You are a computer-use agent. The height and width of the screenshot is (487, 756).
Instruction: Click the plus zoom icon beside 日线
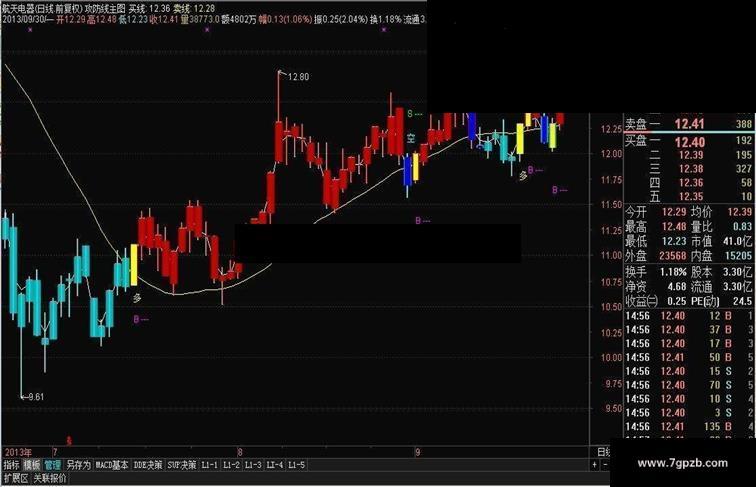[594, 465]
